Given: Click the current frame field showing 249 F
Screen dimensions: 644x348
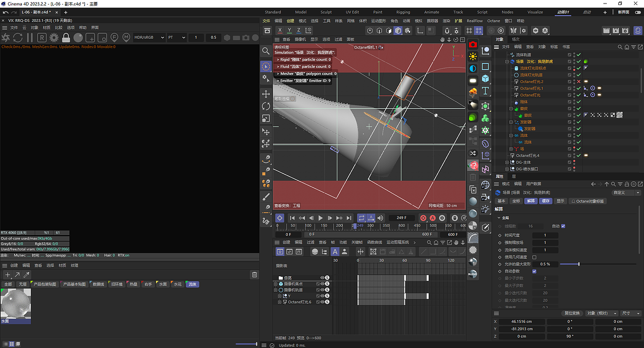Looking at the screenshot, I should (402, 218).
